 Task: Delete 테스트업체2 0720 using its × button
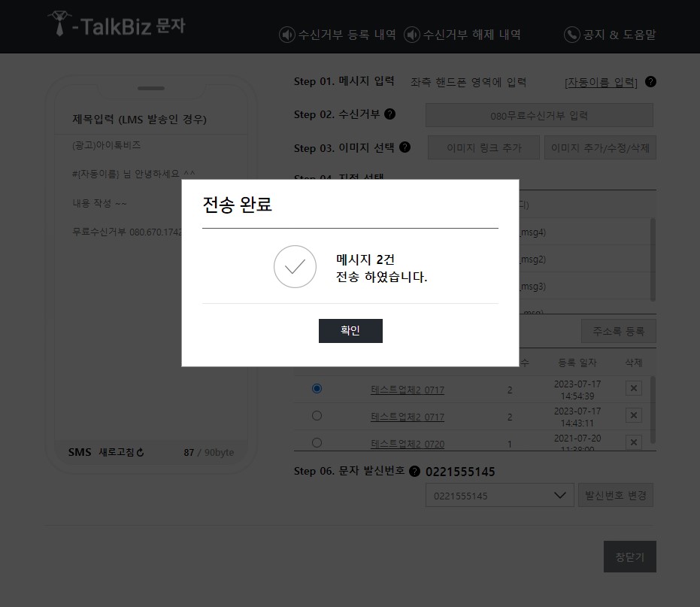coord(633,442)
